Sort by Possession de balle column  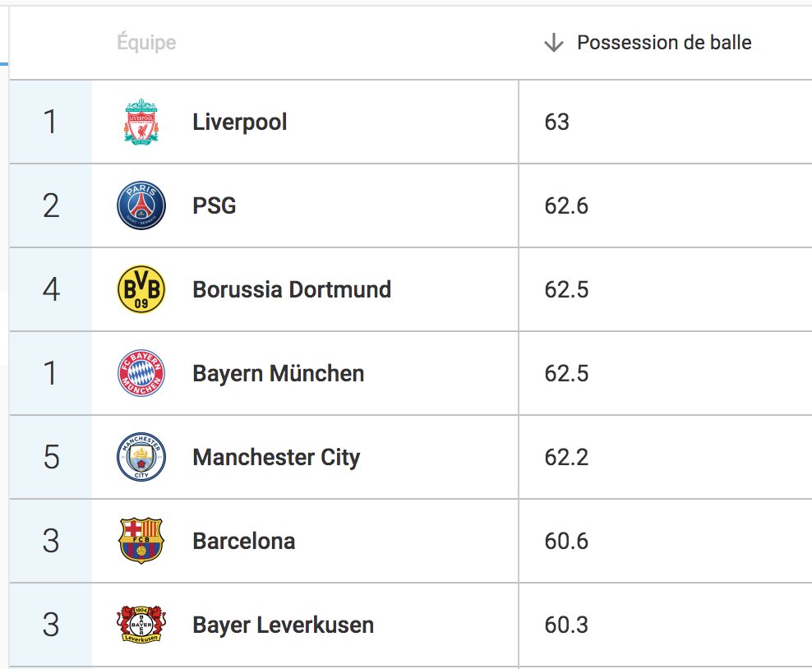tap(664, 43)
